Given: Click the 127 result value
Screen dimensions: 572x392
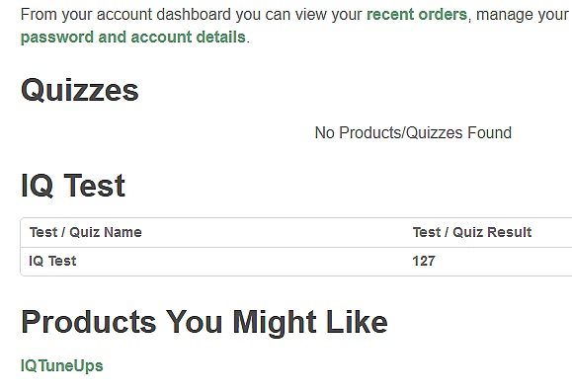Looking at the screenshot, I should tap(424, 261).
